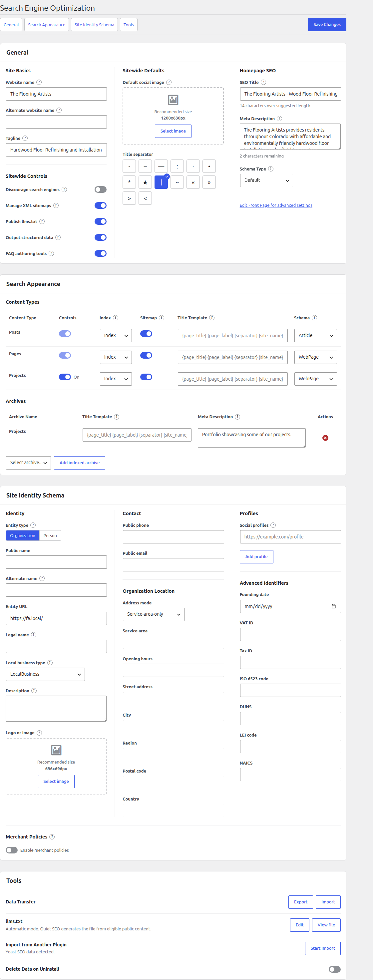The image size is (373, 980).
Task: Click the Save Changes button
Action: tap(327, 25)
